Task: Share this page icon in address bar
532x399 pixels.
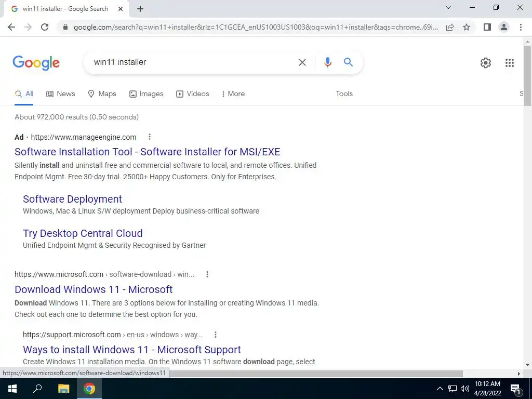Action: 450,27
